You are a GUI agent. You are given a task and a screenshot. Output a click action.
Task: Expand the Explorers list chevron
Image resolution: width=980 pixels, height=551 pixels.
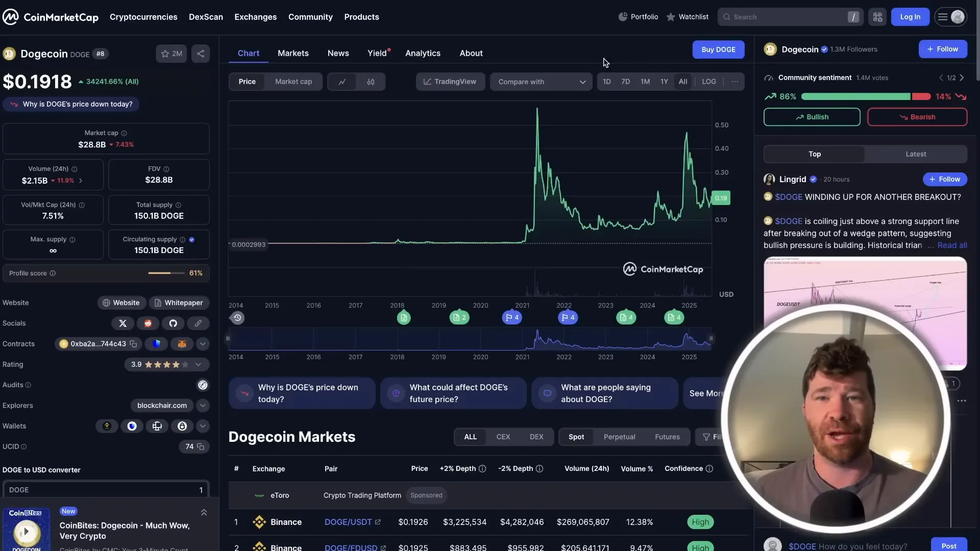[203, 406]
